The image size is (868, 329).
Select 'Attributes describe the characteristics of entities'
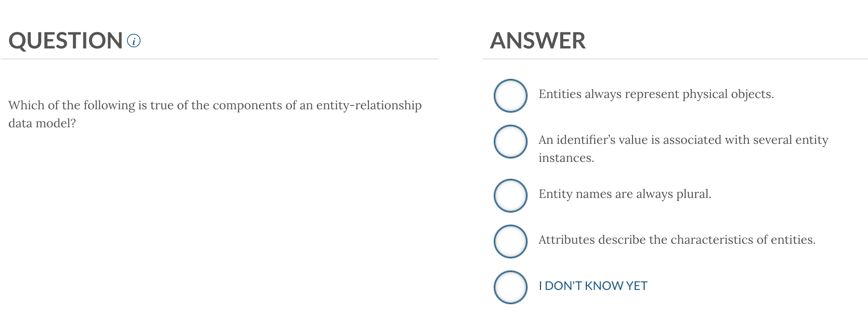[x=510, y=240]
